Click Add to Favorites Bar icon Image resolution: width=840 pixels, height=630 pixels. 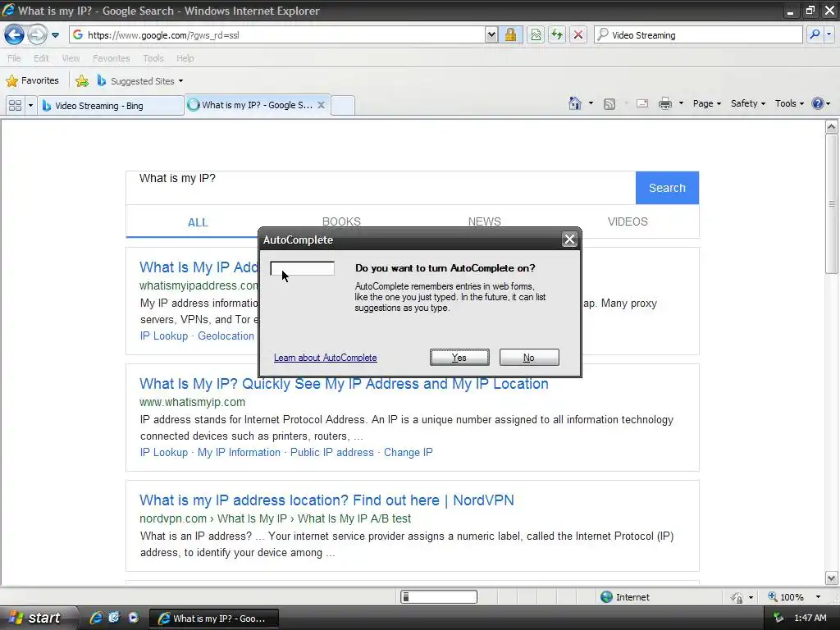(x=82, y=81)
